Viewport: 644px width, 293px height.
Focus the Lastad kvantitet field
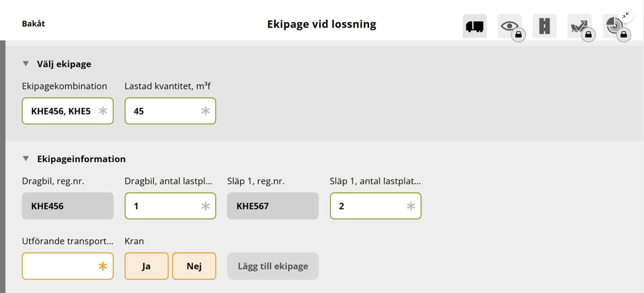[x=170, y=111]
